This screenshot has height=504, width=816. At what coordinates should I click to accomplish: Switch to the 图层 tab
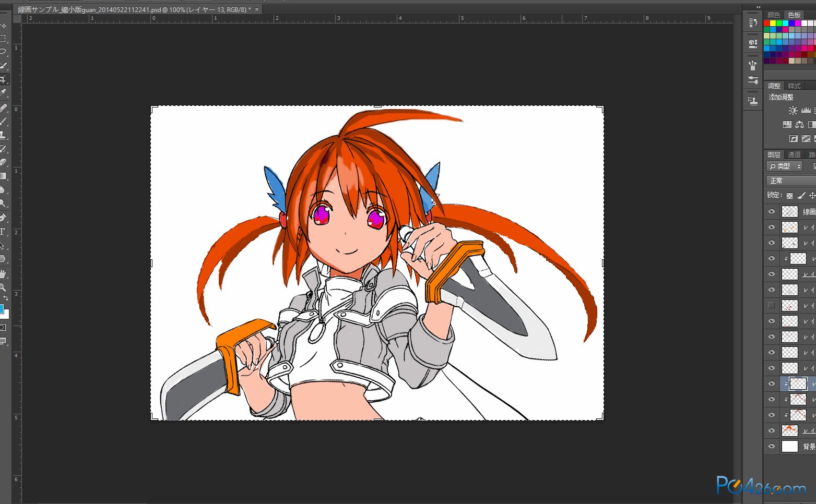[x=774, y=154]
